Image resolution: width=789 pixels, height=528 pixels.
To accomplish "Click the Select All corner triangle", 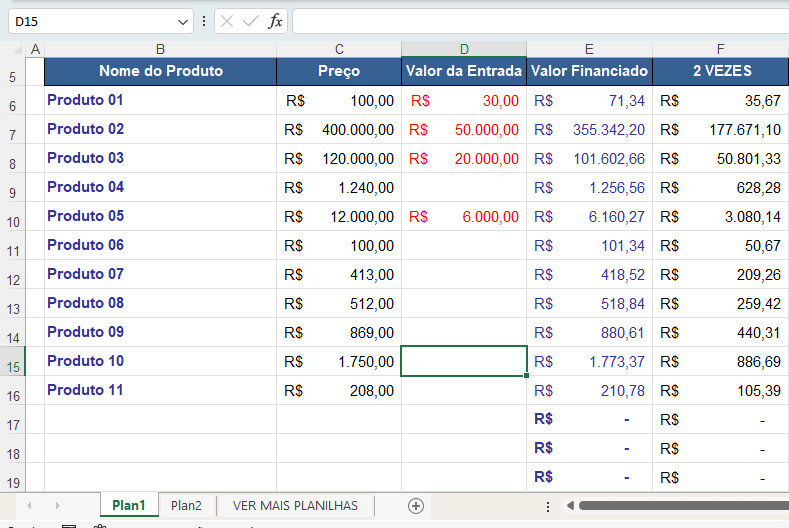I will [18, 50].
